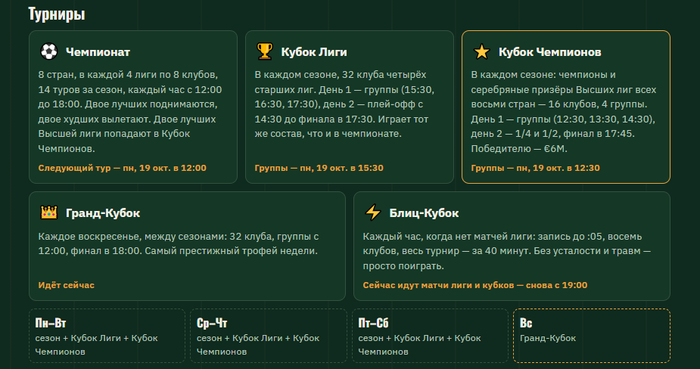Open the Блиц-Кубок card title

point(424,213)
